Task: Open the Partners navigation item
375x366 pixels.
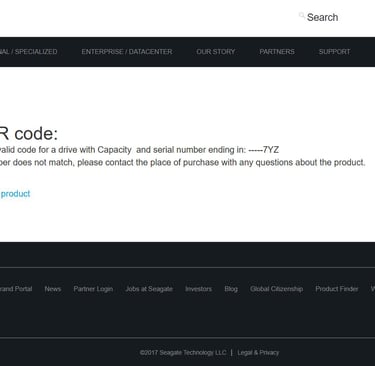Action: coord(277,52)
